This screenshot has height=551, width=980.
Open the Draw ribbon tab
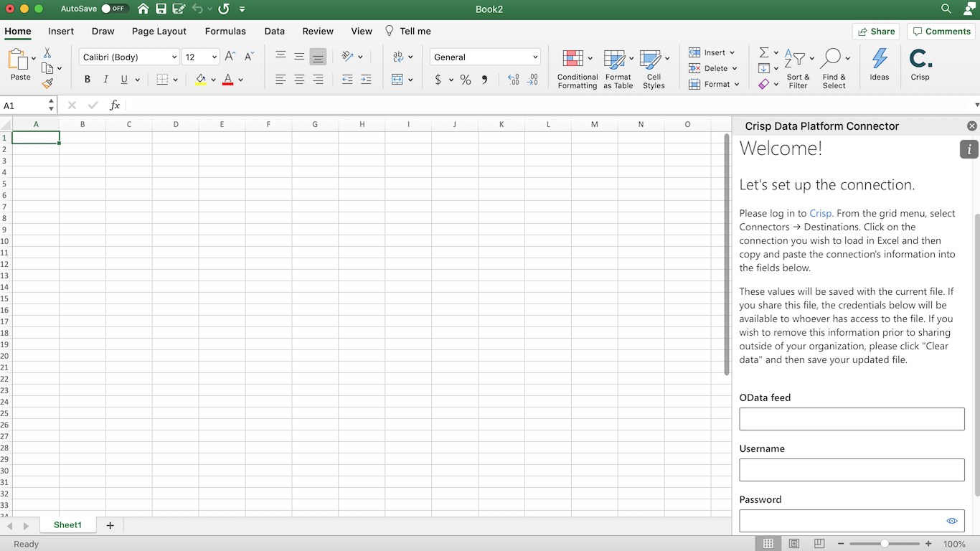[103, 31]
